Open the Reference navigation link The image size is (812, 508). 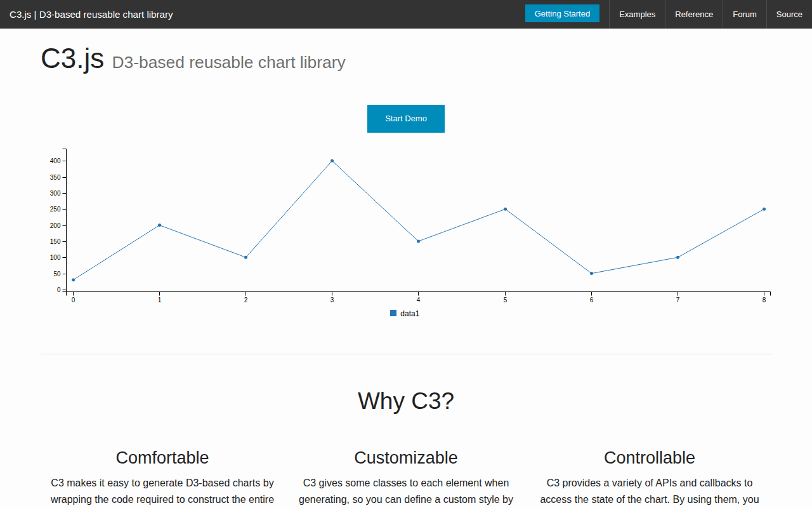click(694, 14)
